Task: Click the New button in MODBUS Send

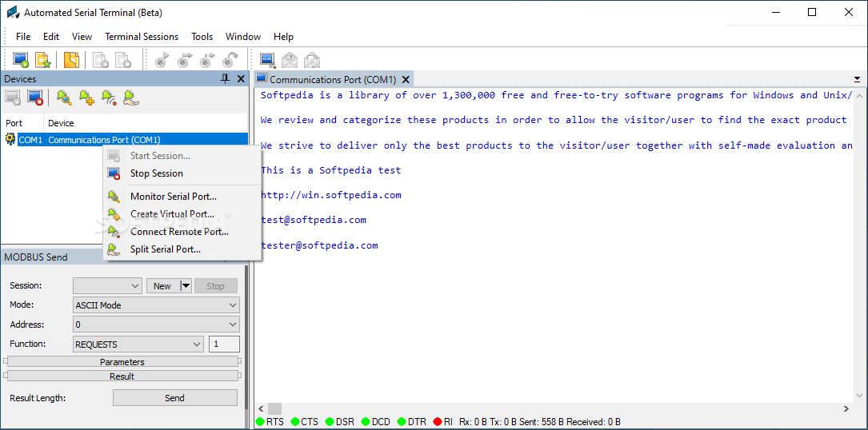Action: [x=162, y=286]
